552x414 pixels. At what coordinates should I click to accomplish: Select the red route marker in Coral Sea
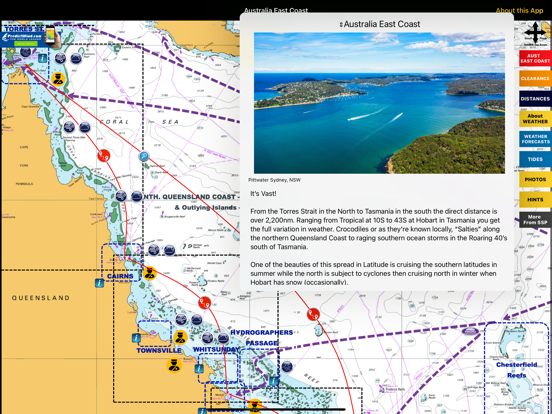pos(104,156)
